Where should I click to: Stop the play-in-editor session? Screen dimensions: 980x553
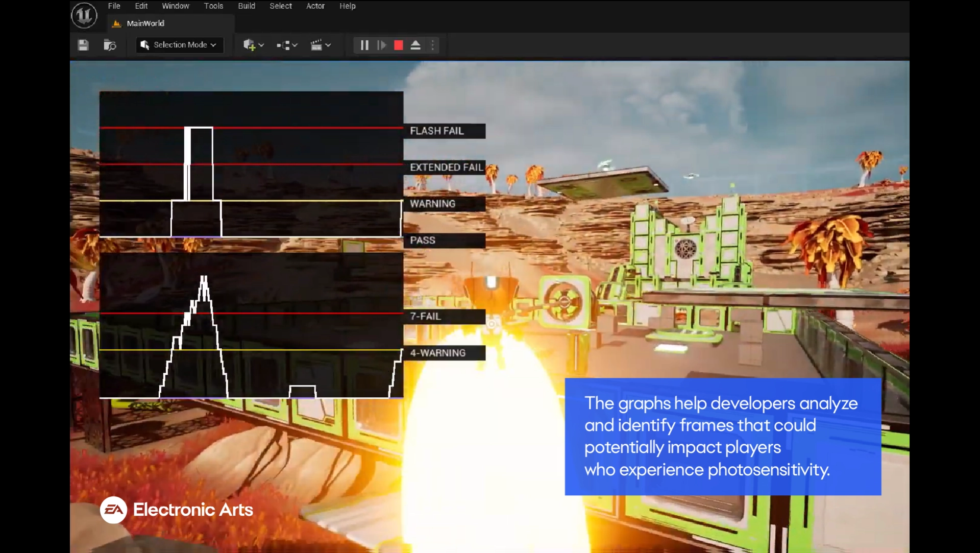click(x=398, y=45)
